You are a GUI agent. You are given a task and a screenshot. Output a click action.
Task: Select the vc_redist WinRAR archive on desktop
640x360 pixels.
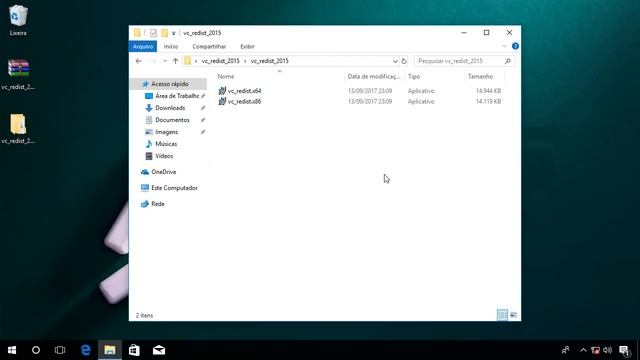[x=18, y=75]
